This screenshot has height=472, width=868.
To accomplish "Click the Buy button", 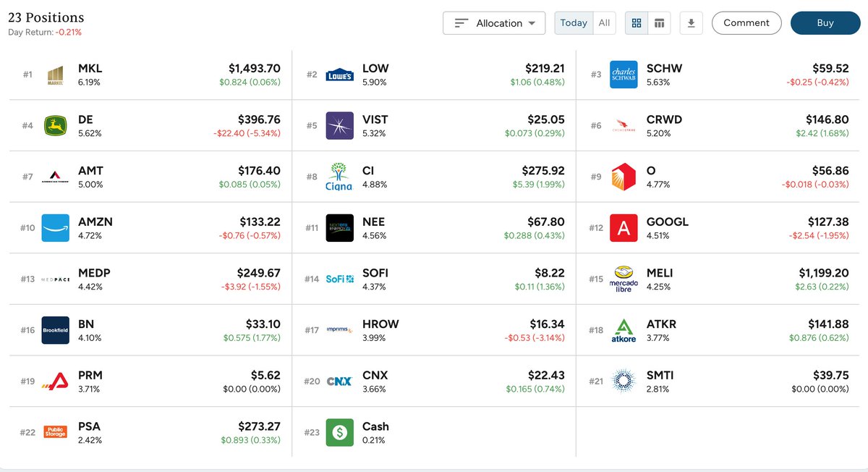I will pyautogui.click(x=825, y=23).
